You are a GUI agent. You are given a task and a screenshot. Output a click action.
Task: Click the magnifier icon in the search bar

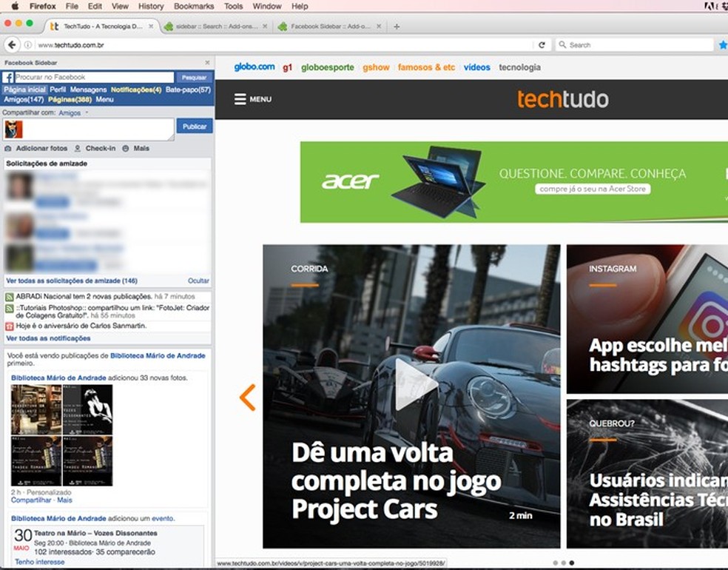[564, 44]
